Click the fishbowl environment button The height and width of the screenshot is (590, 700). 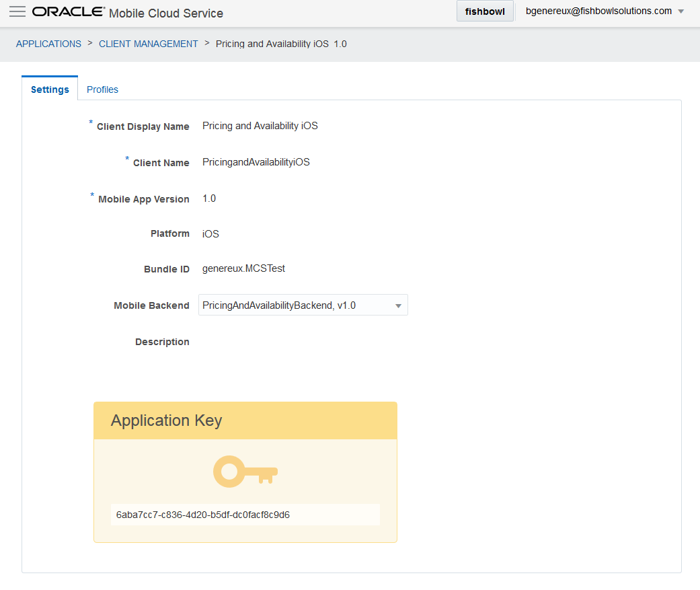point(485,11)
